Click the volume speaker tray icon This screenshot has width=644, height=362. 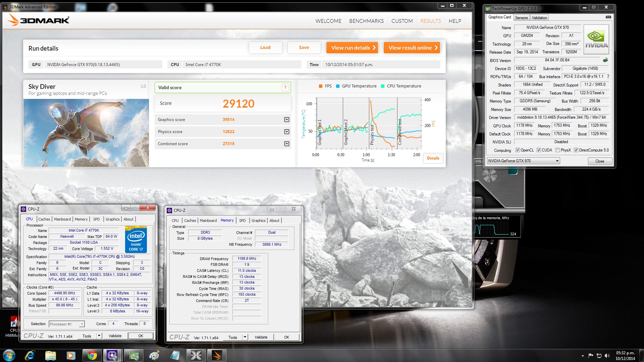(607, 356)
